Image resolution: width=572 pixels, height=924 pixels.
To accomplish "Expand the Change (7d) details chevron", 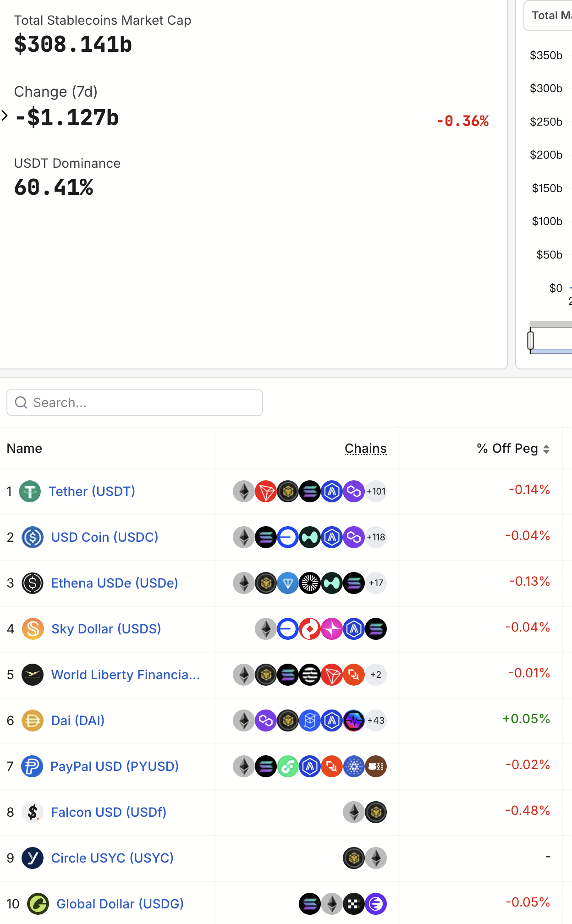I will [5, 115].
